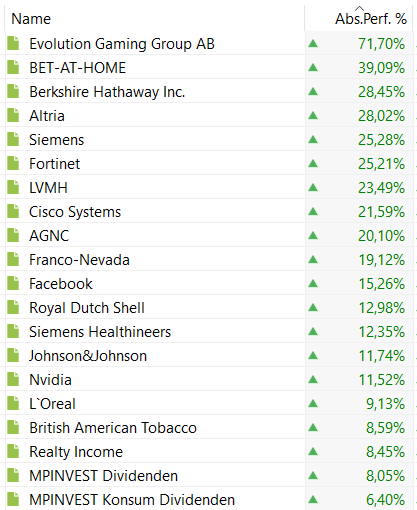Click the green up-arrow indicator in the Altria row
The image size is (417, 510).
coord(313,115)
